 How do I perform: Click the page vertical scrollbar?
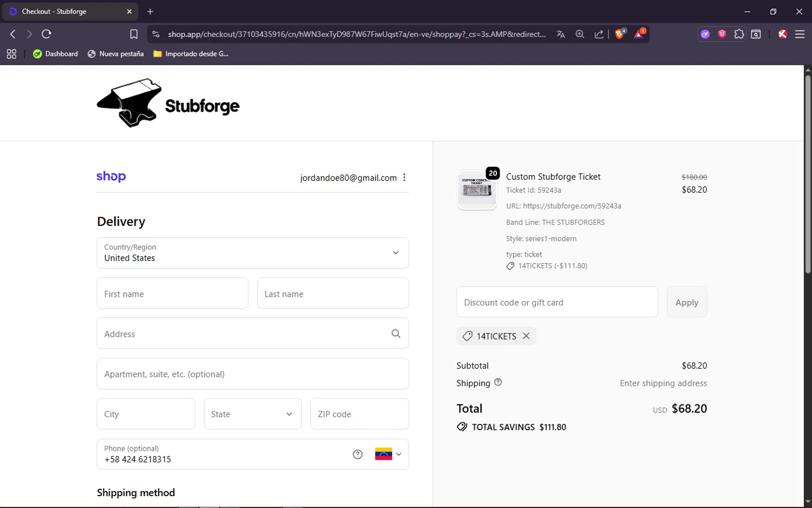coord(808,173)
